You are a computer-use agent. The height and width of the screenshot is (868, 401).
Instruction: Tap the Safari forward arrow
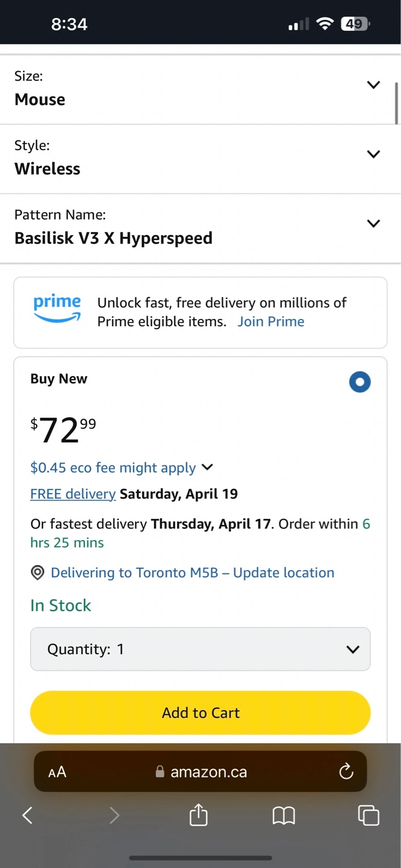(x=114, y=816)
